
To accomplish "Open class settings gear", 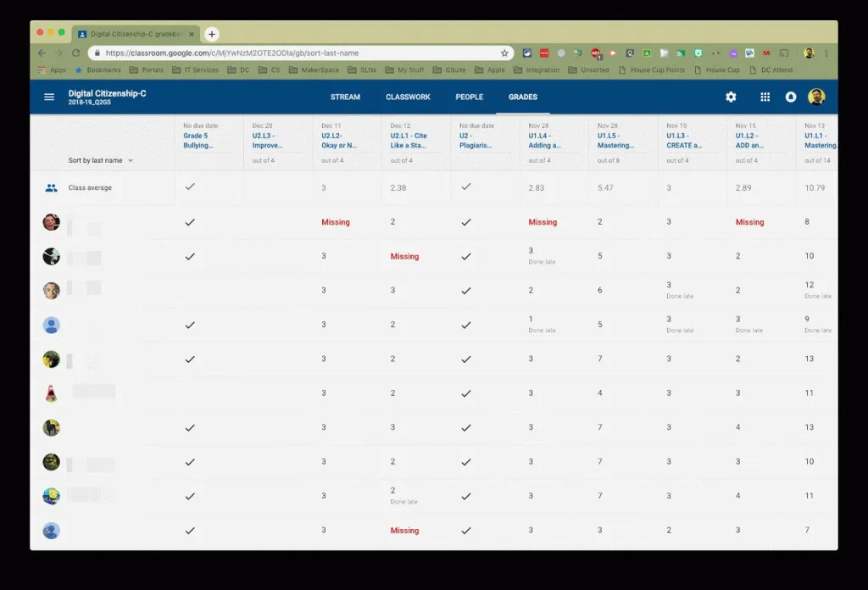I will tap(731, 97).
